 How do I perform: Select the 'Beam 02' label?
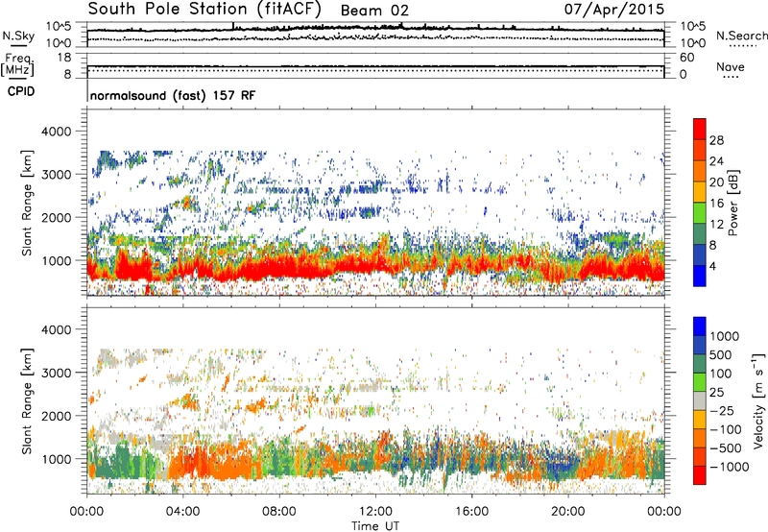(374, 11)
